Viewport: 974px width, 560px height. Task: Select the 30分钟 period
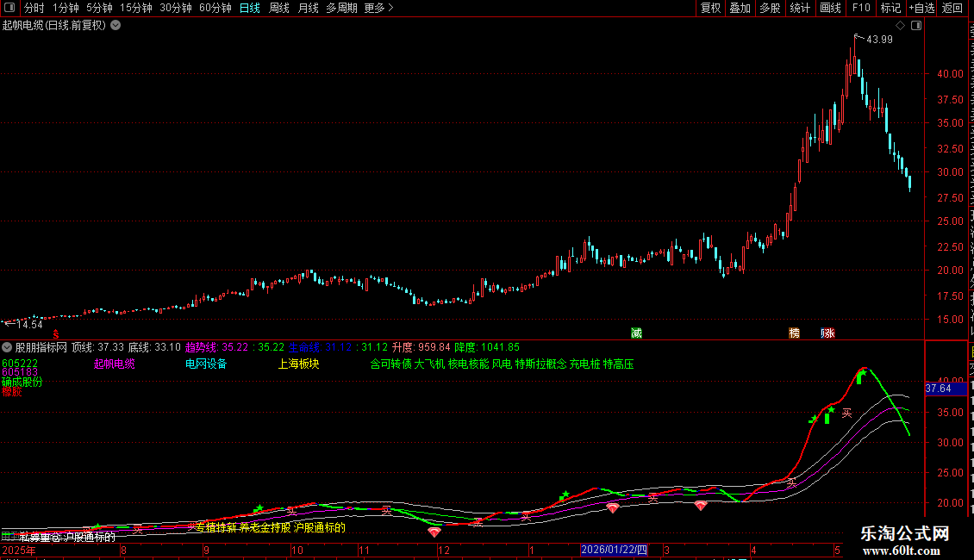[x=176, y=8]
